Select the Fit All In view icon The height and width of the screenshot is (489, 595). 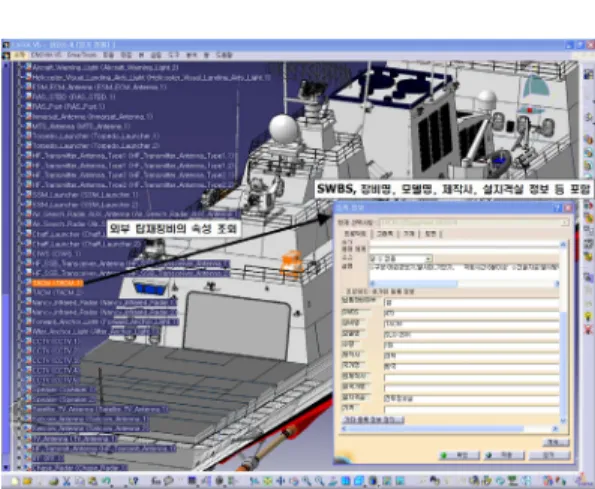click(268, 481)
